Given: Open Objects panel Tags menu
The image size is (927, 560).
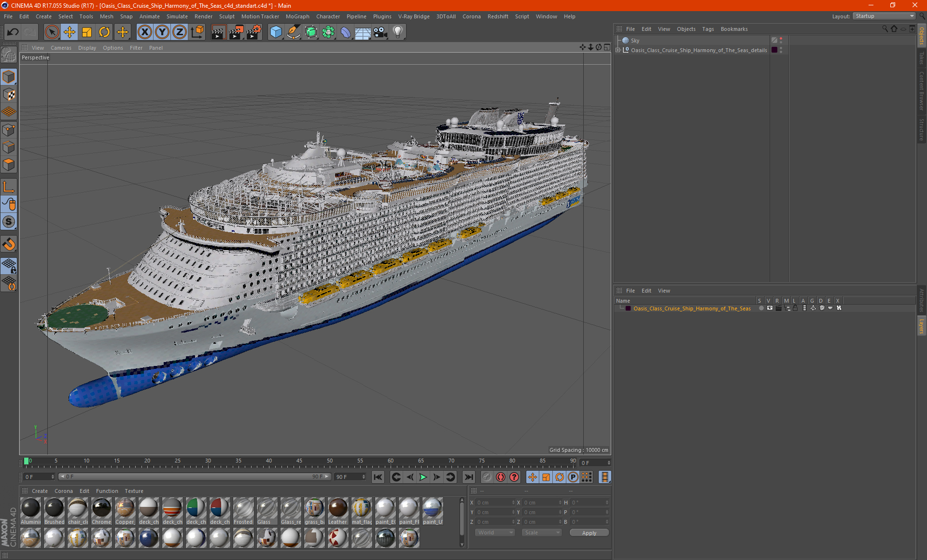Looking at the screenshot, I should tap(708, 29).
